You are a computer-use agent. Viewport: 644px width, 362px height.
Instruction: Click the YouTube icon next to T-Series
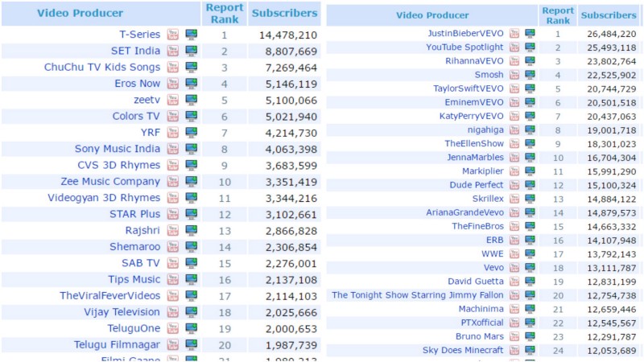[x=173, y=35]
